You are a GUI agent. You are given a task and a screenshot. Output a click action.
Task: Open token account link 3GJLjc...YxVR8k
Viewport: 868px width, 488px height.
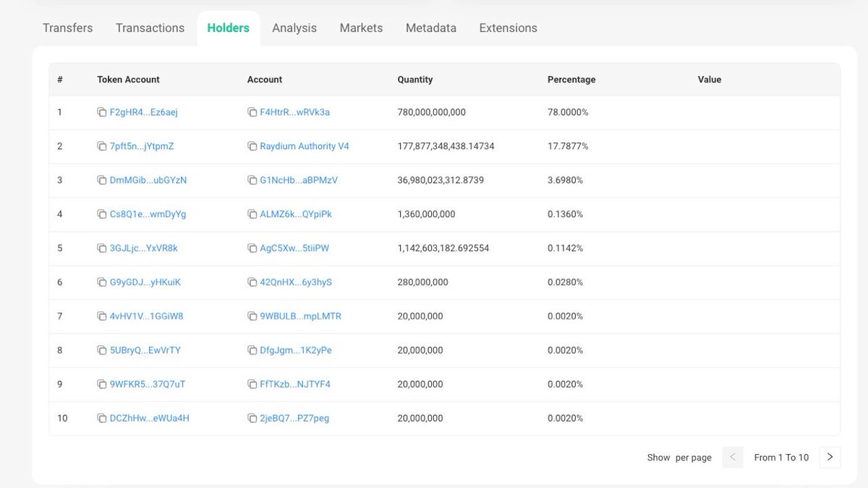(144, 248)
